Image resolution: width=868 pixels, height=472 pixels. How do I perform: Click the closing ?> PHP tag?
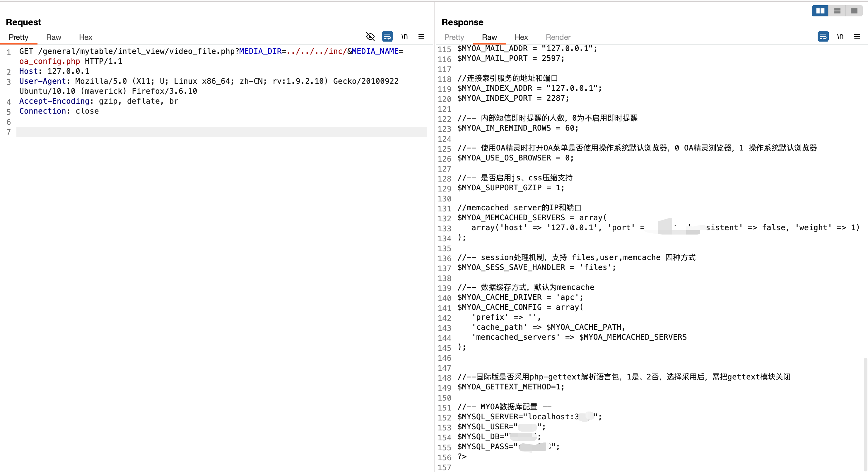pyautogui.click(x=462, y=456)
